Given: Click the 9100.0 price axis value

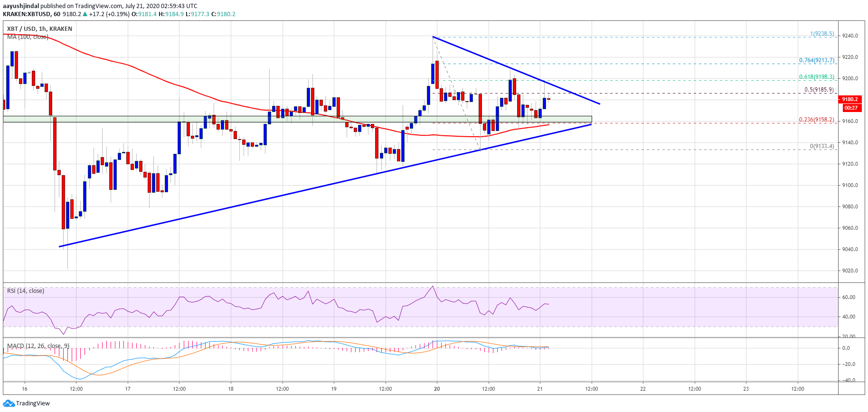Looking at the screenshot, I should click(x=850, y=185).
